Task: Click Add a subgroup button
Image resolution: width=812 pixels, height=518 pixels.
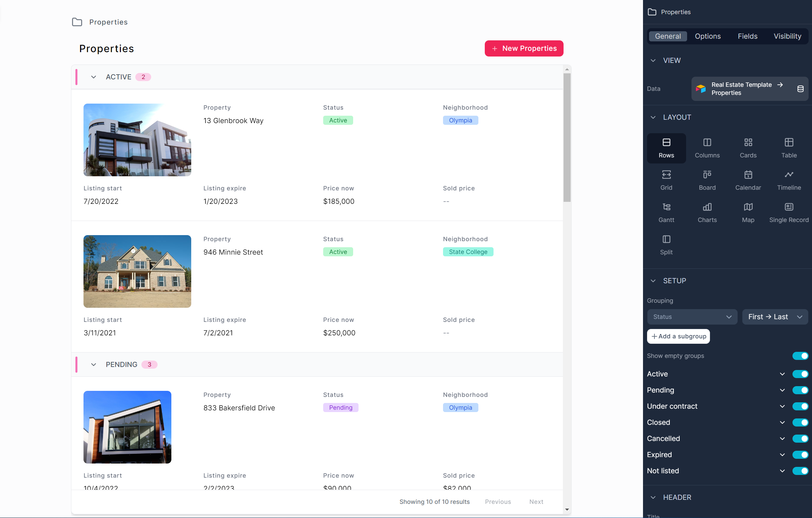Action: 678,336
